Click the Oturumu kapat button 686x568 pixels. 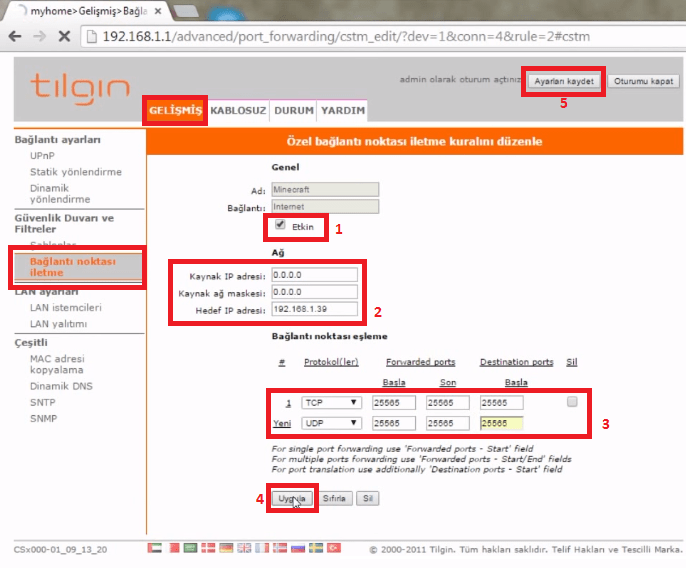643,81
